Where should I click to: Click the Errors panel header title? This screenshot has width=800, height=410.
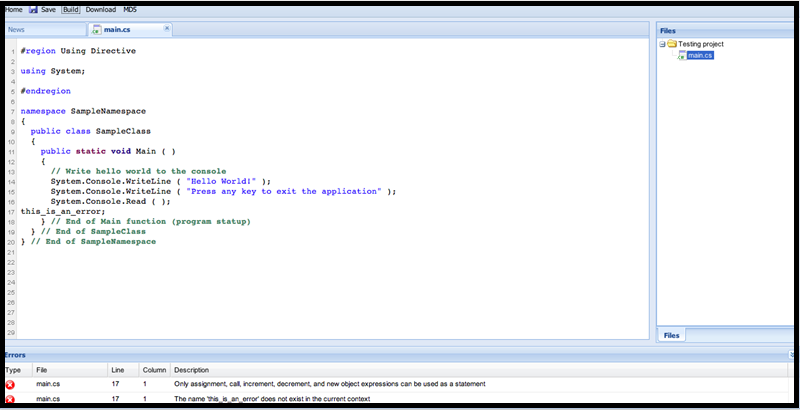[15, 355]
